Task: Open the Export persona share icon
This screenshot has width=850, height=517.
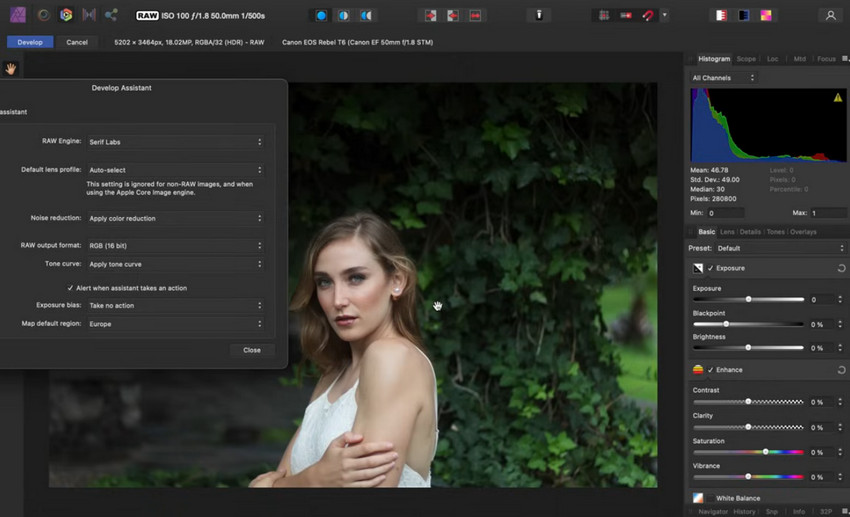Action: [x=111, y=15]
